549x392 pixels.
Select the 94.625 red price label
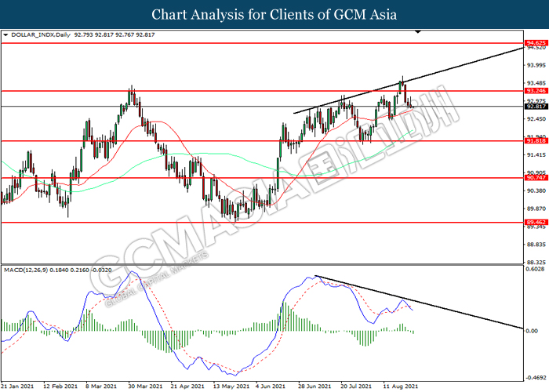pyautogui.click(x=535, y=42)
